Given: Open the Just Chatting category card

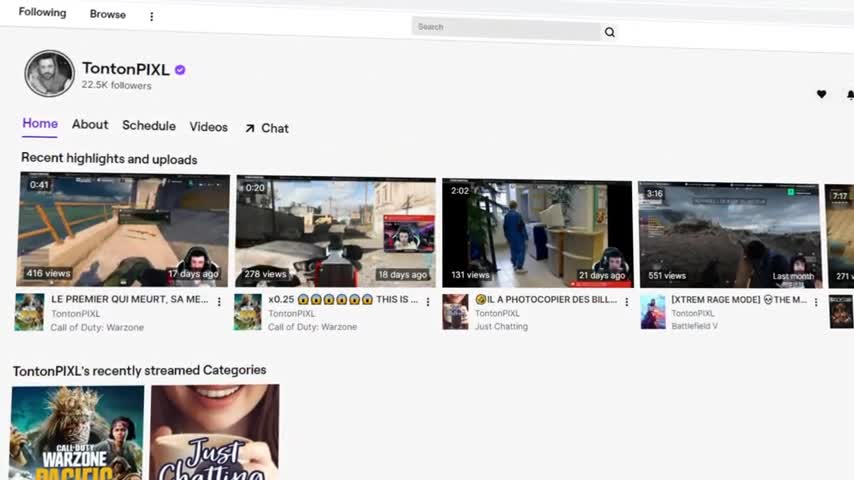Looking at the screenshot, I should coord(215,432).
